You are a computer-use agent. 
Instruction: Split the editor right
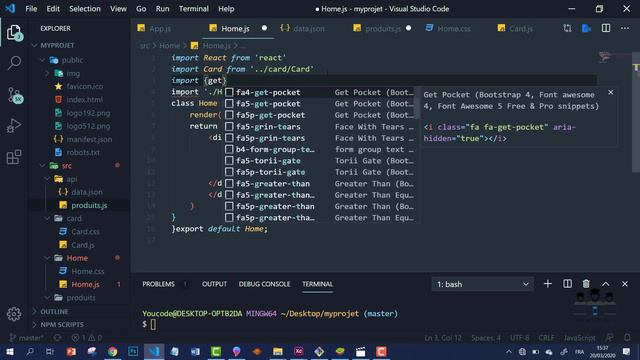(606, 28)
